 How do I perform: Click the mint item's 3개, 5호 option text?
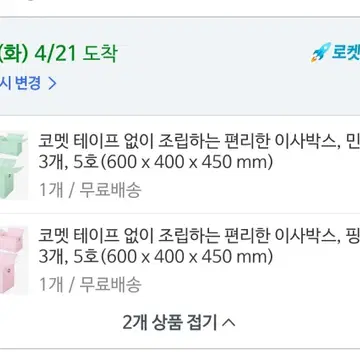click(x=69, y=163)
